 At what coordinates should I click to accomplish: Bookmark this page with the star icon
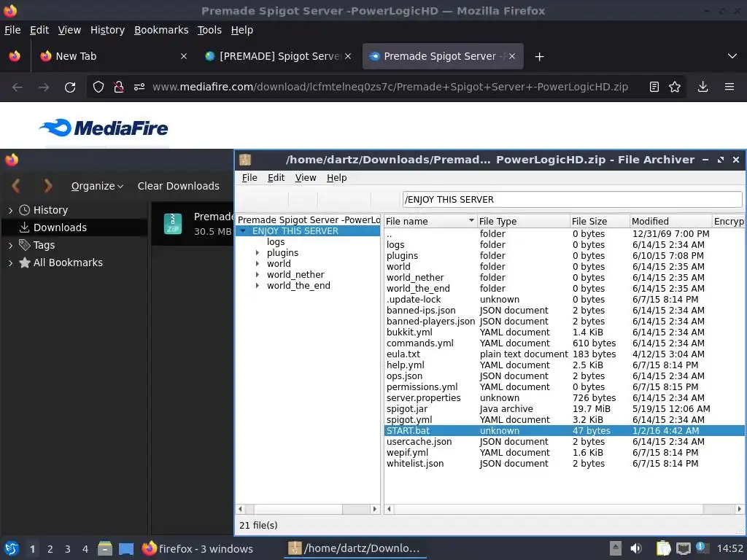[x=675, y=87]
